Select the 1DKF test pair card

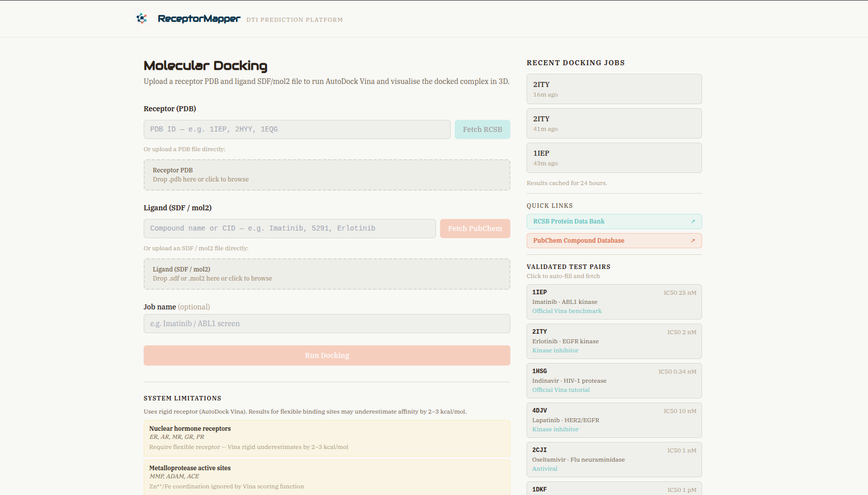click(614, 488)
